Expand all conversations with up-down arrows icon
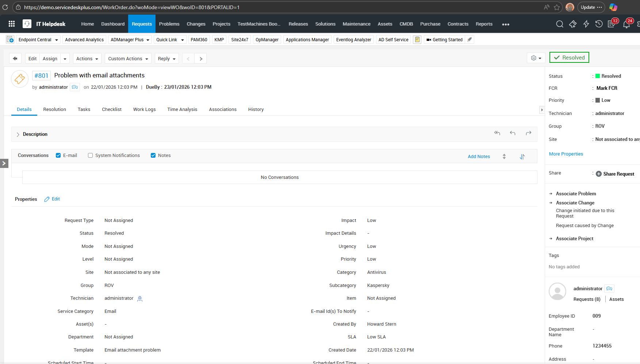The width and height of the screenshot is (640, 364). click(x=504, y=157)
